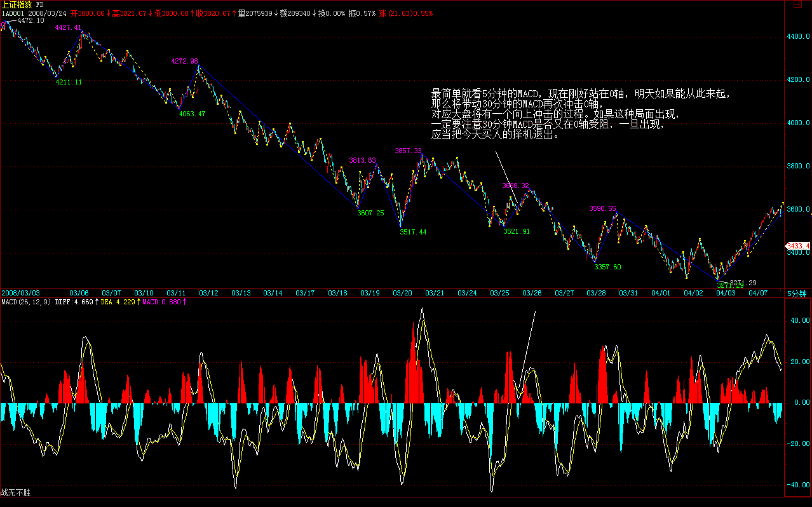Select the 5分钟 period label
Image resolution: width=812 pixels, height=507 pixels.
(x=796, y=294)
